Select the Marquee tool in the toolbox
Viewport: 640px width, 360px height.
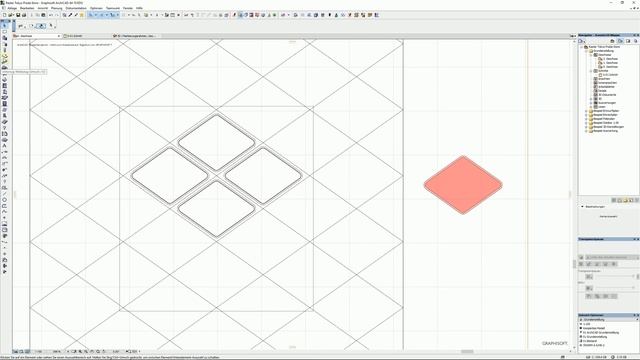tap(4, 31)
